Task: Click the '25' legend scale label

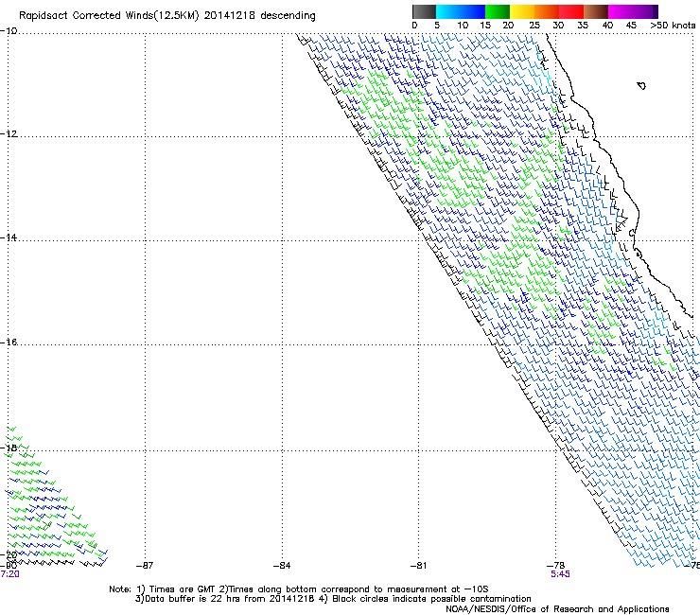Action: pyautogui.click(x=534, y=26)
